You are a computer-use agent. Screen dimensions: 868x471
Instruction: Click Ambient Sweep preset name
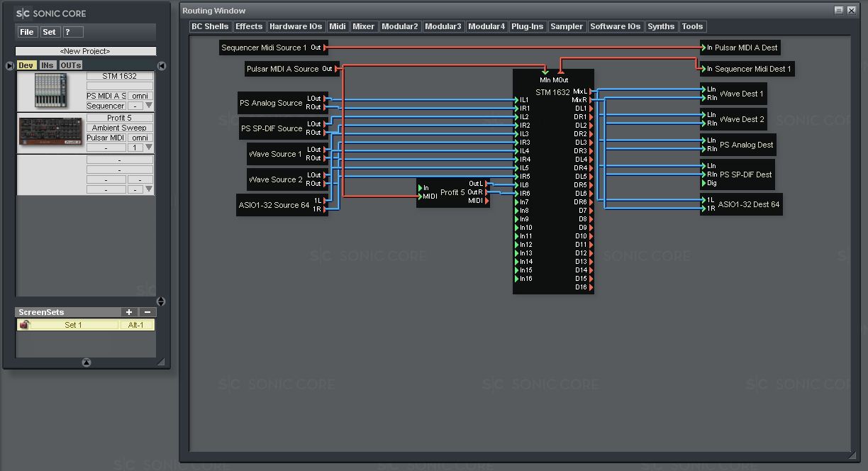click(119, 128)
